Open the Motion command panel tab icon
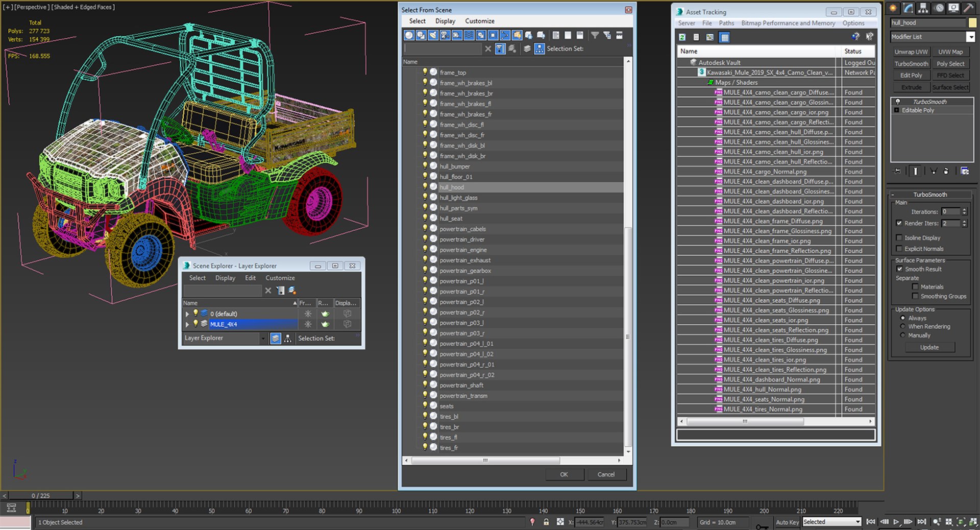 pos(939,8)
